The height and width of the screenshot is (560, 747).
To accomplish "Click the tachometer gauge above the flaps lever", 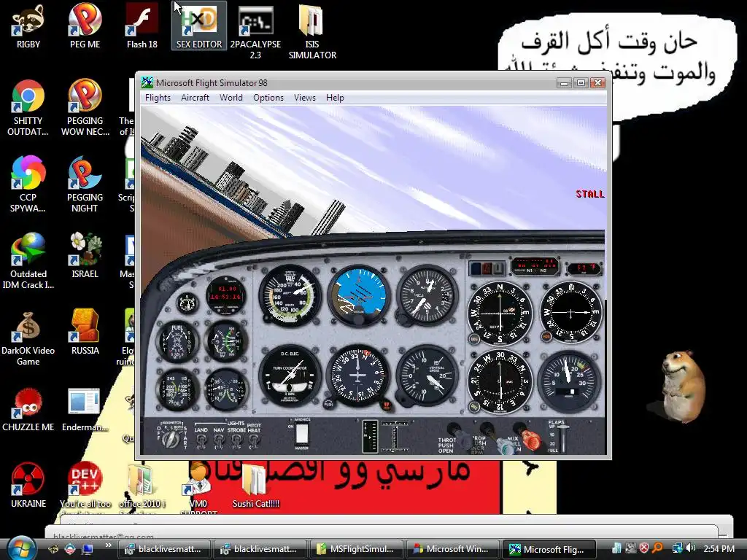I will click(569, 382).
